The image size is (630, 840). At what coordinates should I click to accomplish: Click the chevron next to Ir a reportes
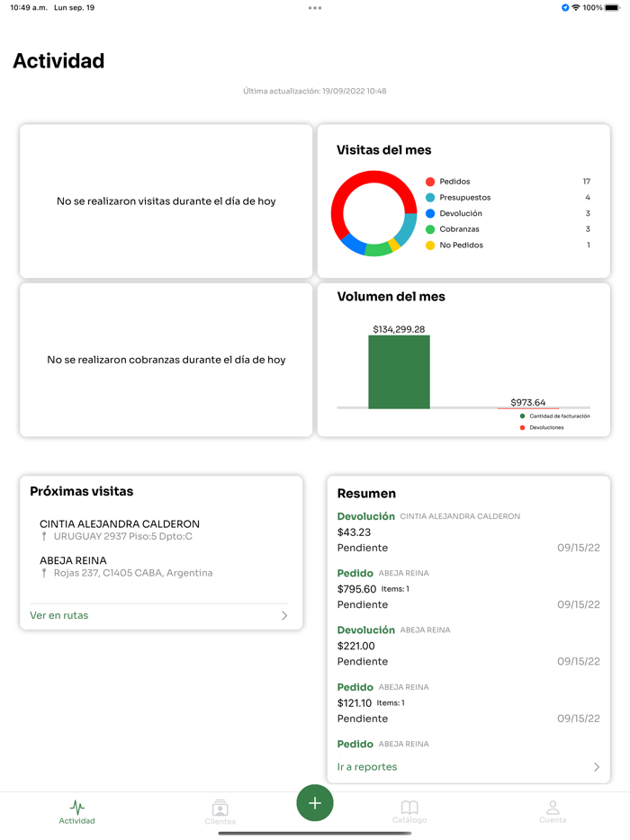pyautogui.click(x=597, y=767)
